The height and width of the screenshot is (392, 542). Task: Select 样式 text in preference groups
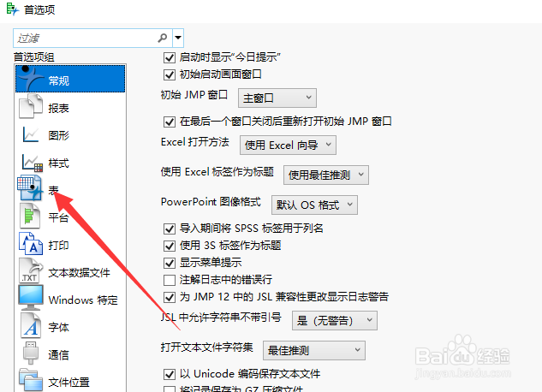pyautogui.click(x=59, y=163)
